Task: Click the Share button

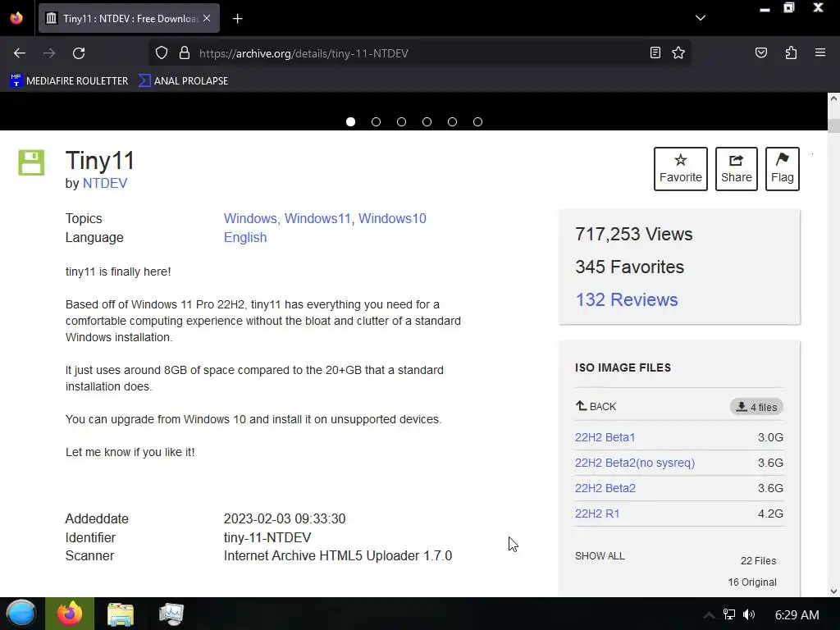Action: tap(736, 169)
